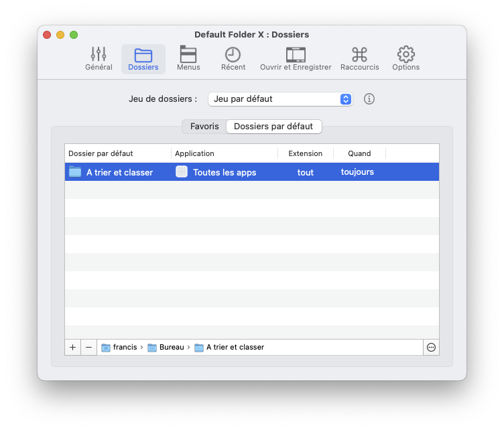Viewport: 504px width, 430px height.
Task: Switch to the Favoris tab
Action: coord(204,127)
